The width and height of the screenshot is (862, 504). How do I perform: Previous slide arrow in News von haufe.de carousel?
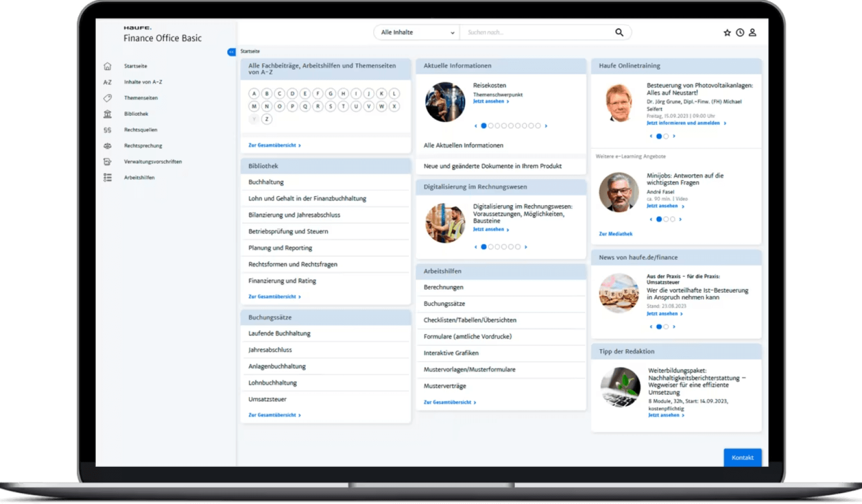tap(651, 327)
